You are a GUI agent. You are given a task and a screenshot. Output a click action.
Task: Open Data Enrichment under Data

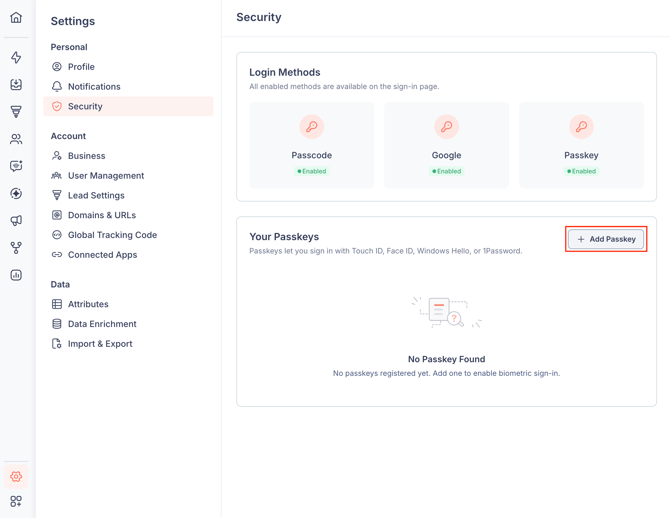click(x=102, y=324)
